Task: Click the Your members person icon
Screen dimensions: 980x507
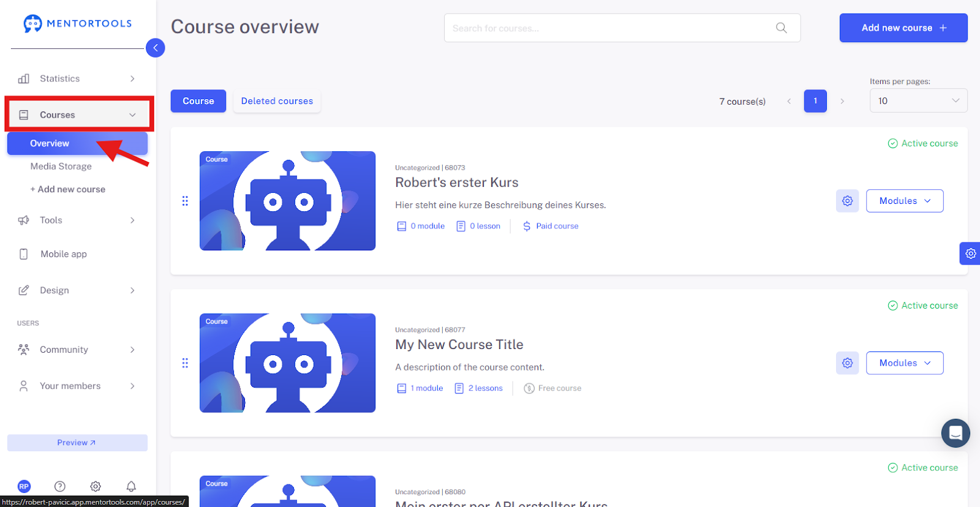Action: point(24,386)
